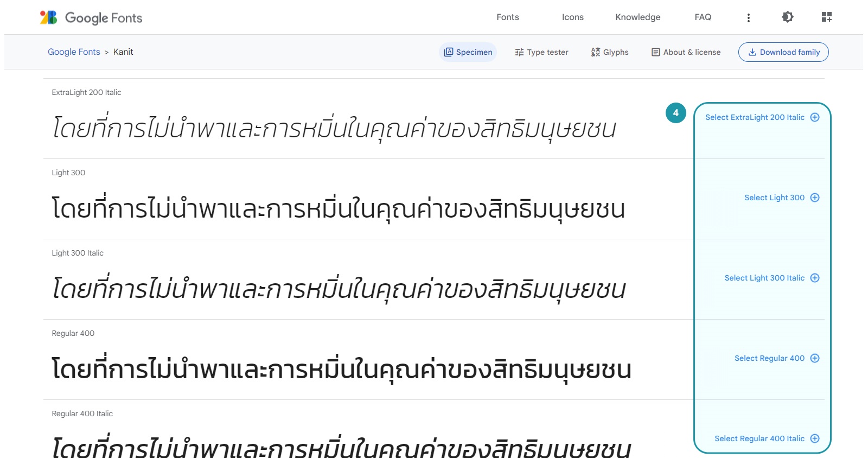Navigate to Google Fonts breadcrumb link

click(x=74, y=52)
